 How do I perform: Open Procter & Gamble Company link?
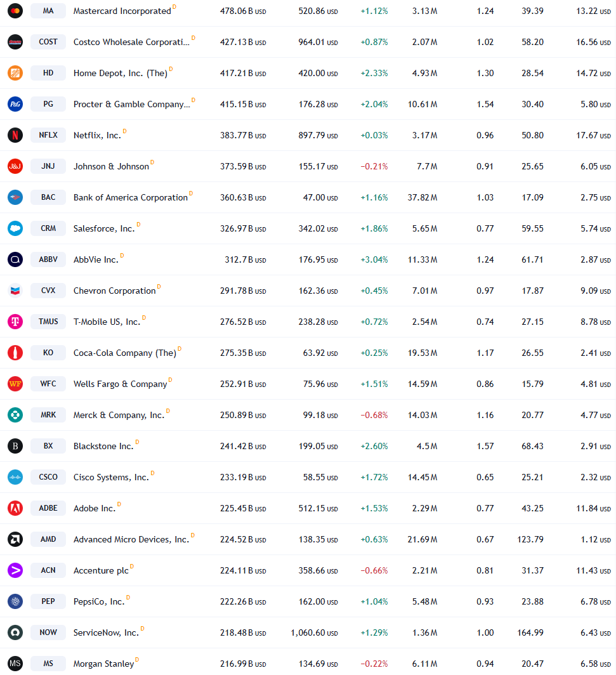click(131, 104)
